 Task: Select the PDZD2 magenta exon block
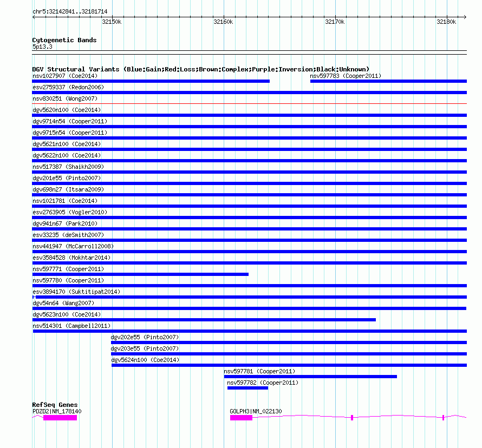(60, 418)
